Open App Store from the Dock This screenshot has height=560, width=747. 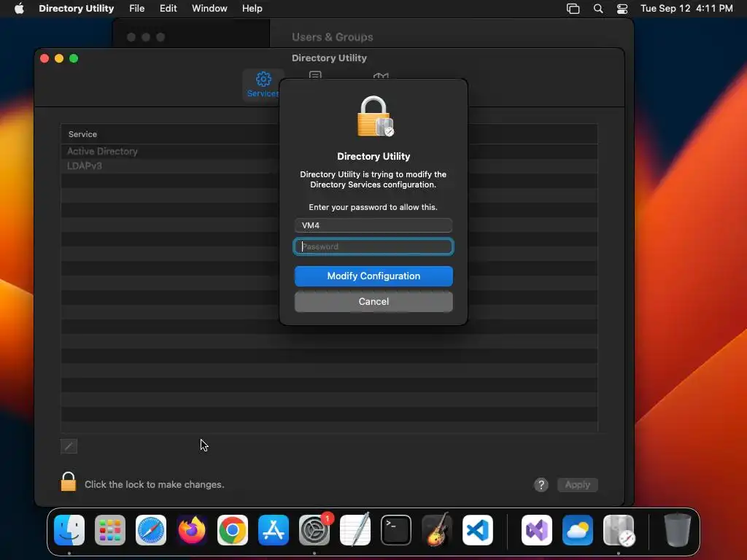coord(274,530)
